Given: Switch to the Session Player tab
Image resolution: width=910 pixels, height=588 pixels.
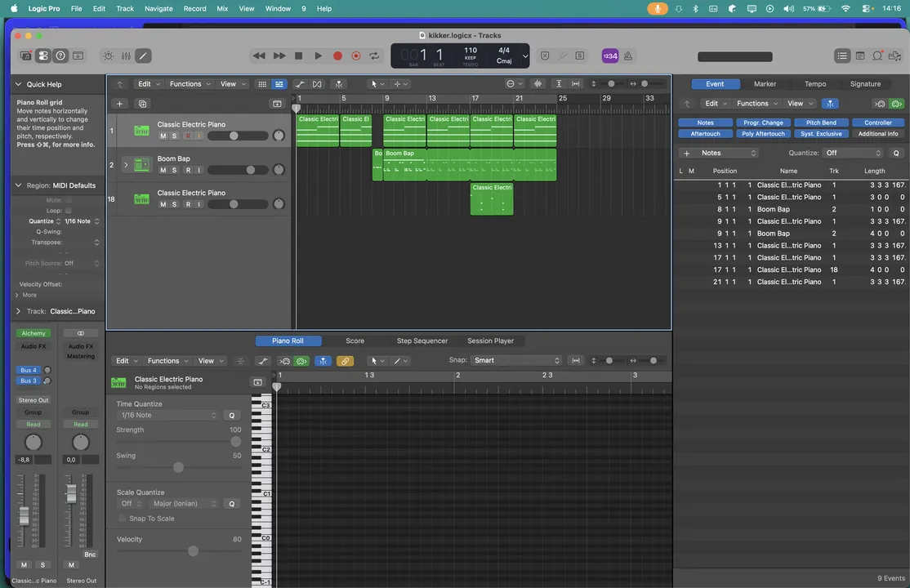Looking at the screenshot, I should tap(490, 341).
